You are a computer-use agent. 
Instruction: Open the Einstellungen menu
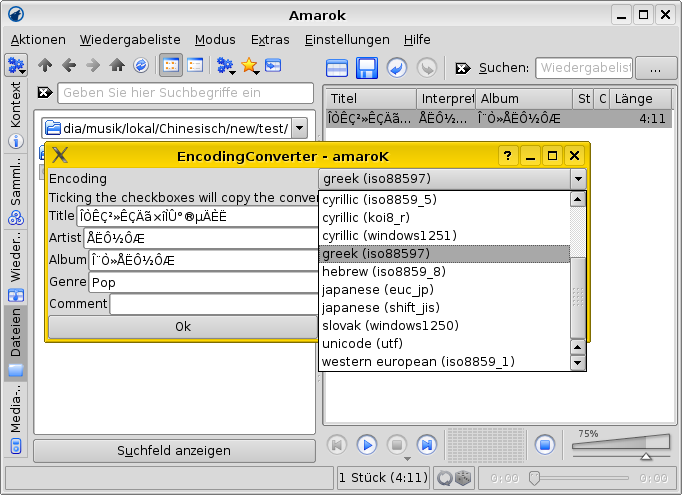coord(347,40)
